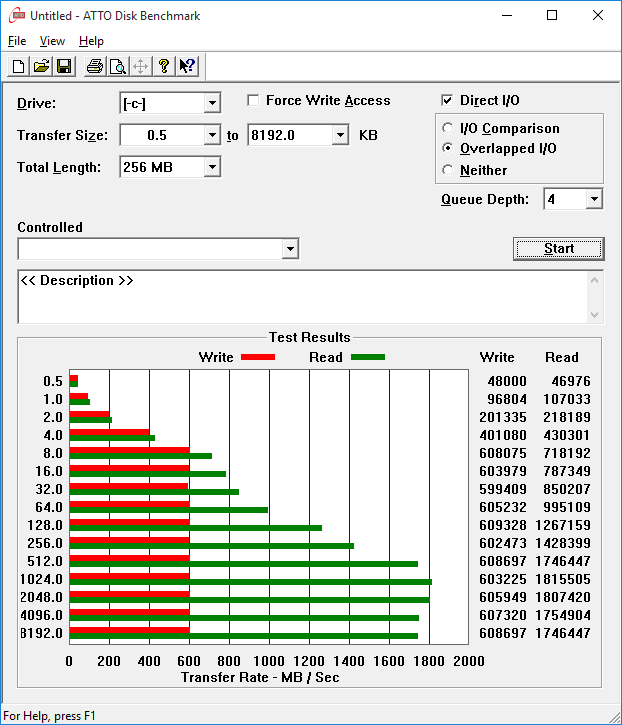Click the green read bar for 1024.0
Image resolution: width=622 pixels, height=725 pixels.
click(x=251, y=582)
